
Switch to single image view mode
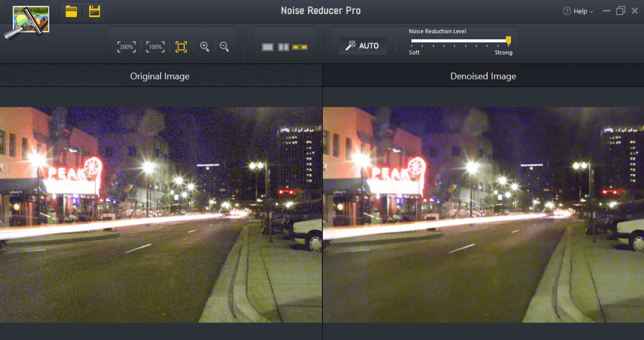tap(268, 47)
